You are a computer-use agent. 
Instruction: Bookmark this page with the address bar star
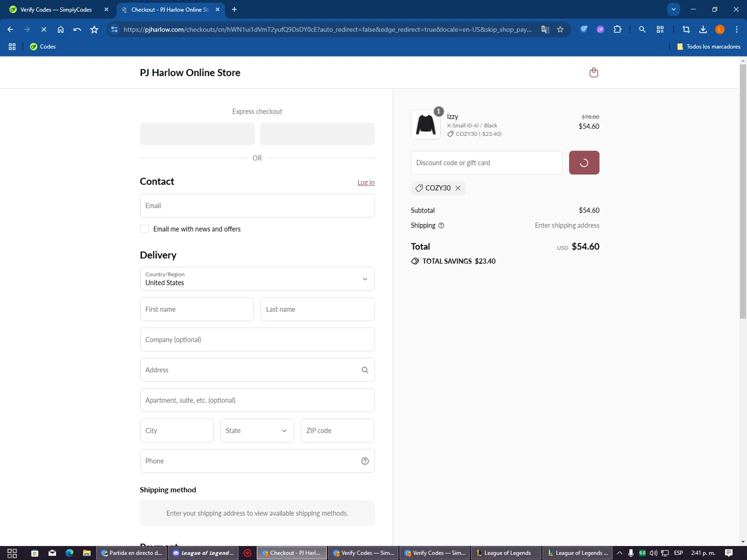(x=560, y=29)
